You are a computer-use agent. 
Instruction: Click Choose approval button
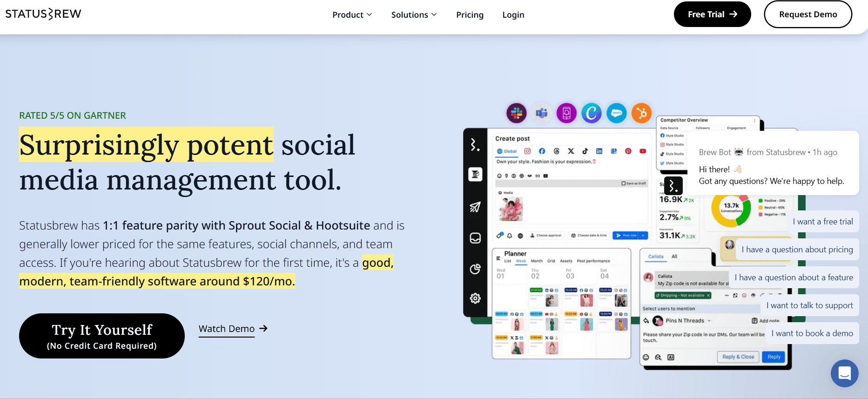point(546,236)
